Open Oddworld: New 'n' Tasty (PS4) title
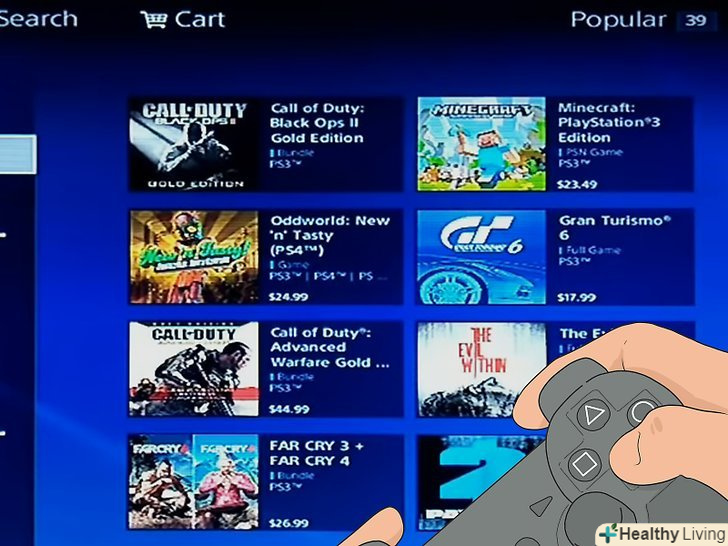The height and width of the screenshot is (546, 728). (330, 235)
